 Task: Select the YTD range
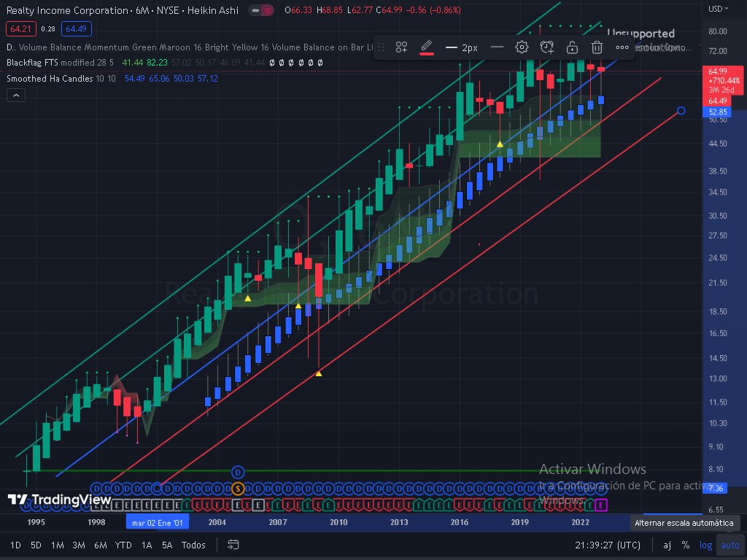[123, 545]
